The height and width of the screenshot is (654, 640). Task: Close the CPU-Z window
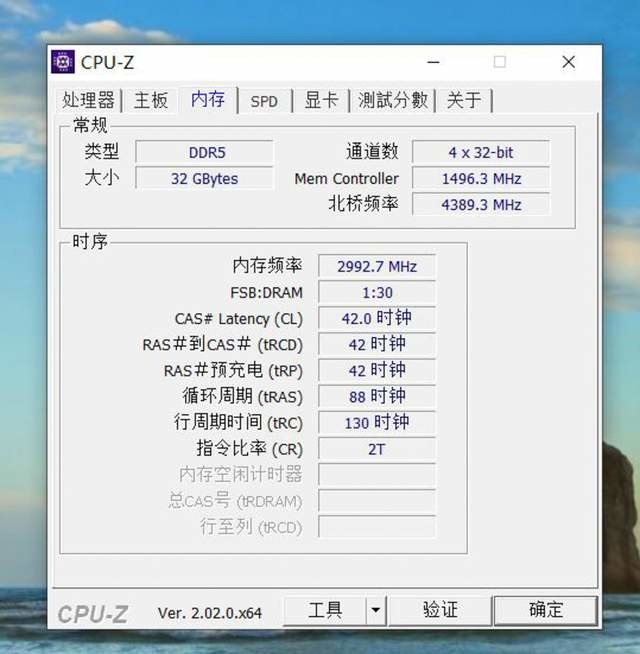coord(568,63)
